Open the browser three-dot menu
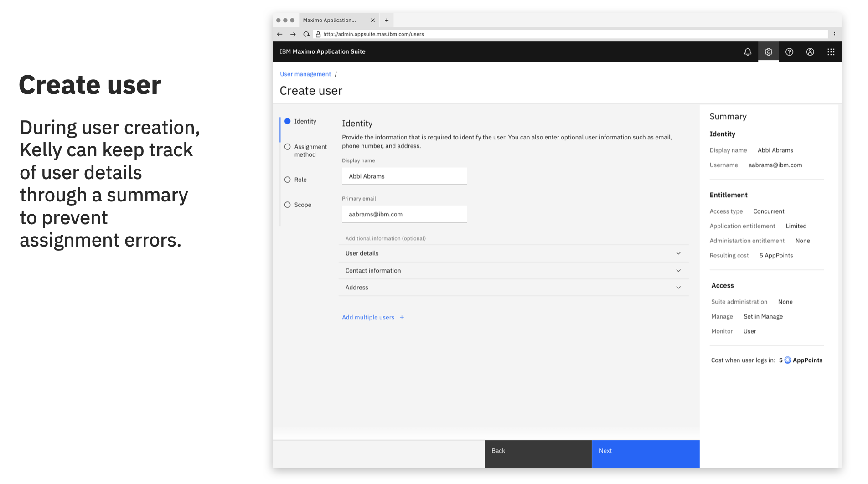This screenshot has height=484, width=868. 834,34
